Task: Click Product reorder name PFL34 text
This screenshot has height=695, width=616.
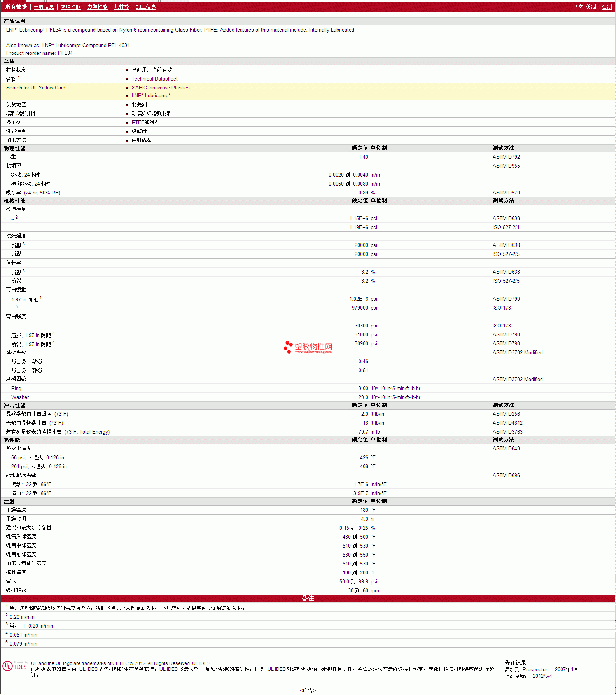Action: pos(39,53)
